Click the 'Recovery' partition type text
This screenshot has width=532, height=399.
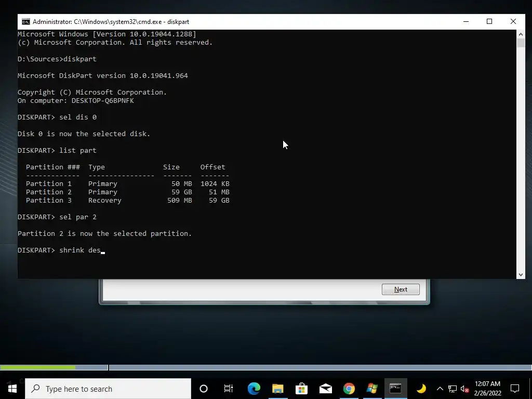pos(104,201)
